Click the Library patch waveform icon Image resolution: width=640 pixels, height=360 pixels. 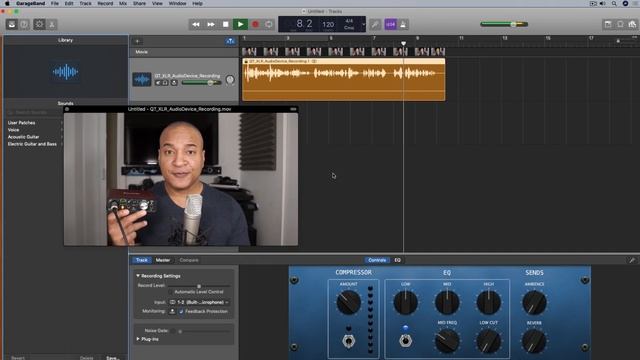pos(65,72)
